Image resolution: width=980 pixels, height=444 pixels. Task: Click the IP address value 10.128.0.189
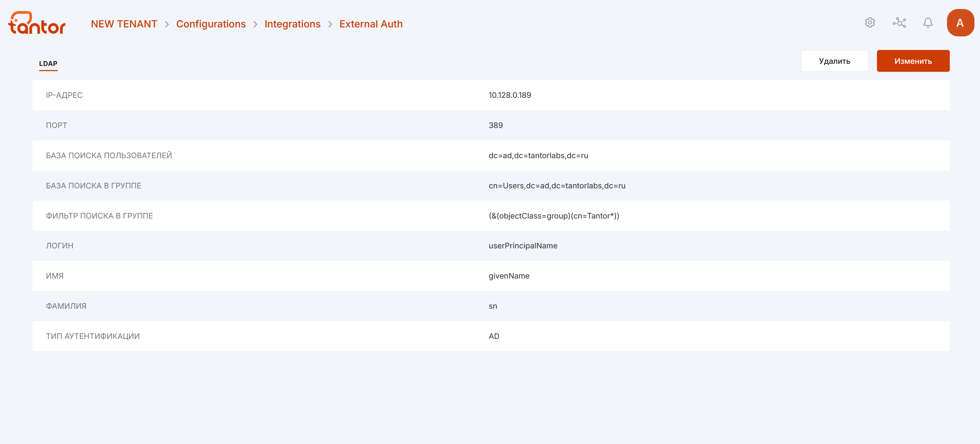[x=510, y=95]
